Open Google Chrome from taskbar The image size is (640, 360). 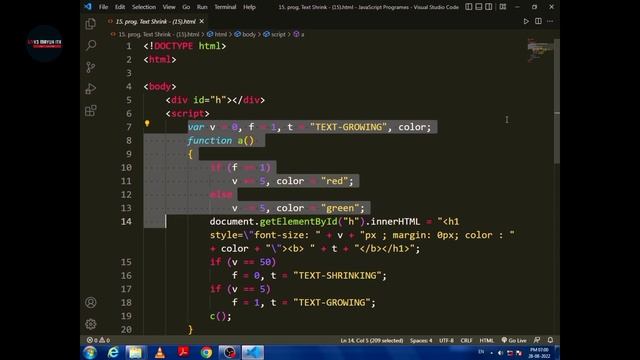(206, 352)
